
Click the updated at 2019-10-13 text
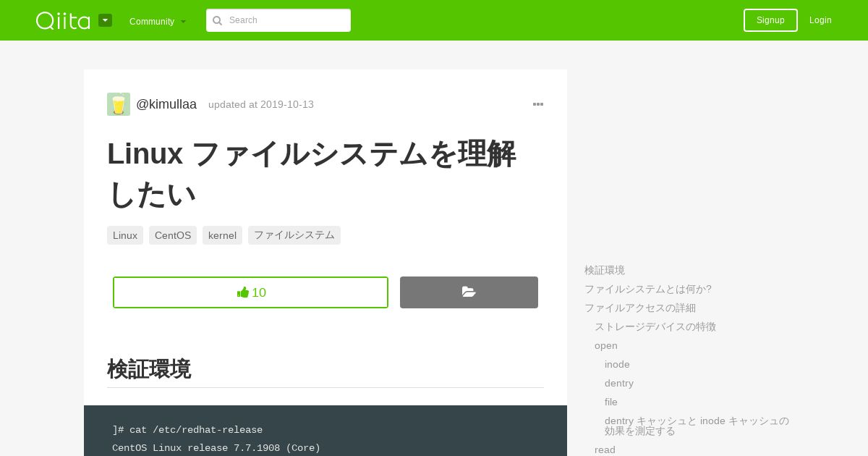click(x=261, y=104)
